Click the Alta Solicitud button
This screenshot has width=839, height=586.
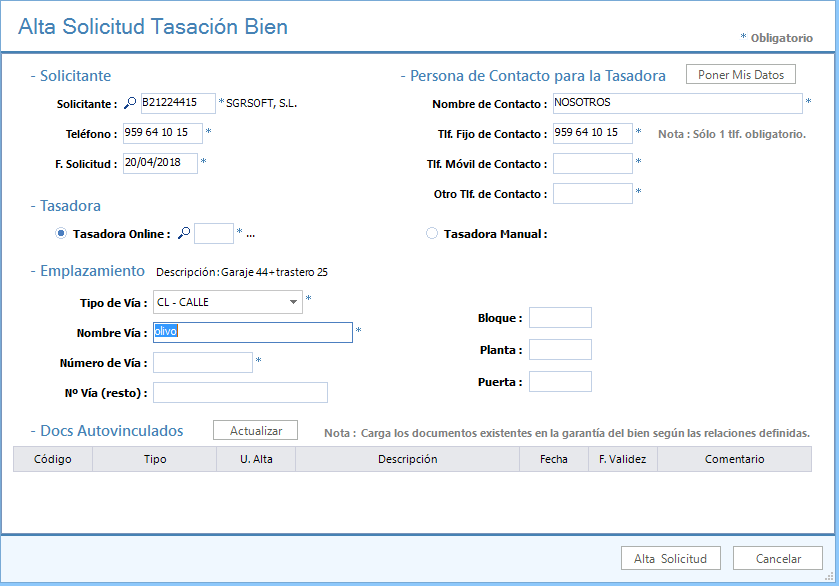670,558
